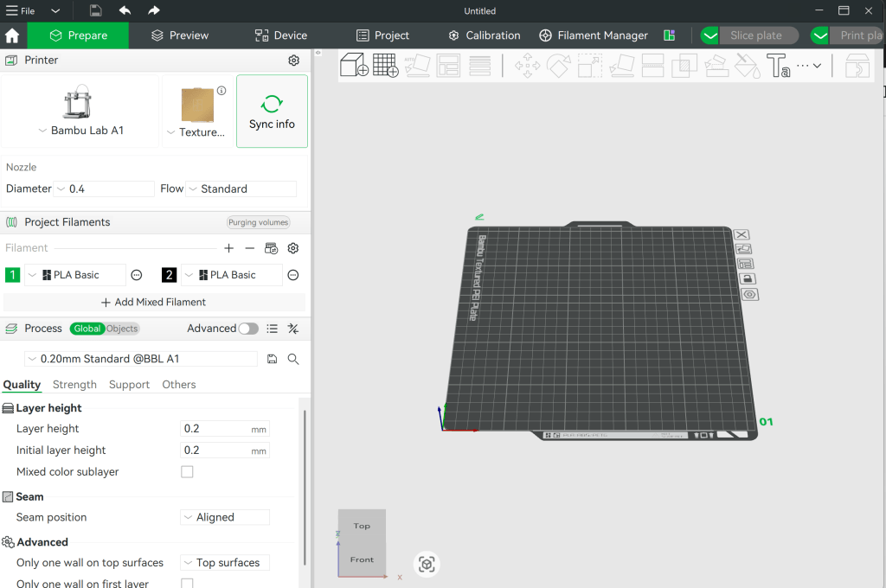Toggle the Advanced settings switch
The image size is (886, 588).
click(x=248, y=329)
